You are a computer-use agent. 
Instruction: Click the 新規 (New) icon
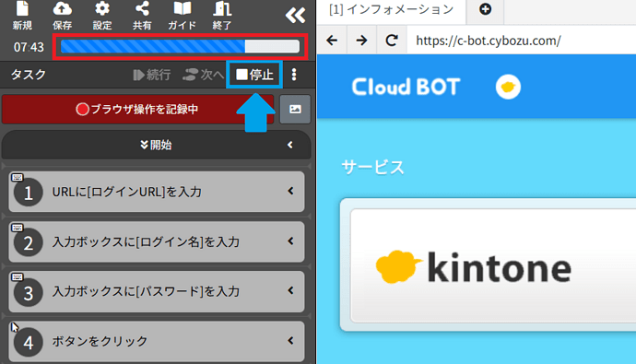(x=22, y=16)
